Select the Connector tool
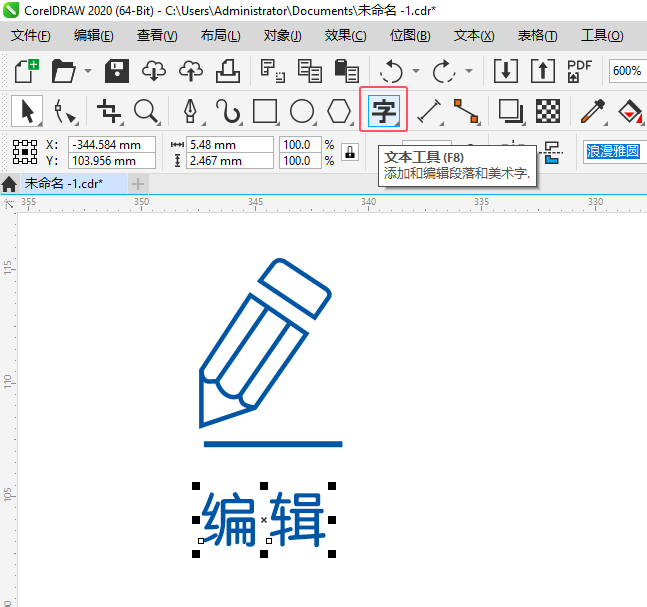The image size is (647, 607). [x=466, y=111]
